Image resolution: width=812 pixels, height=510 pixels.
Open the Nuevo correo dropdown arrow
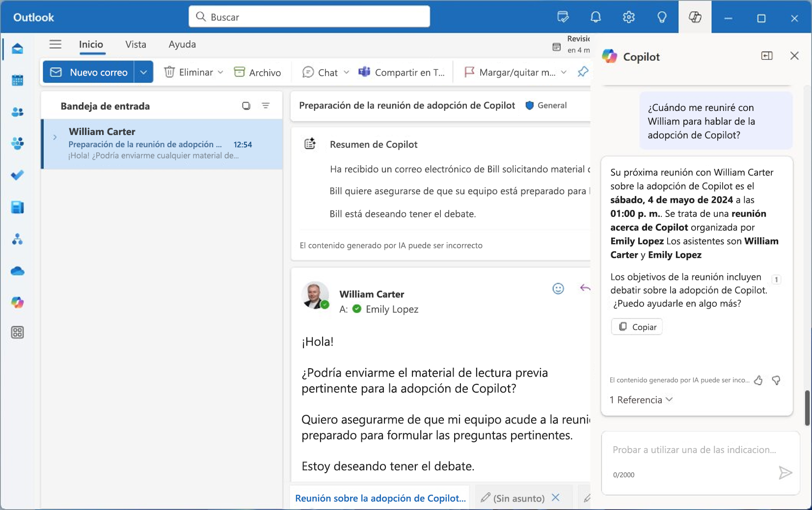pos(143,72)
